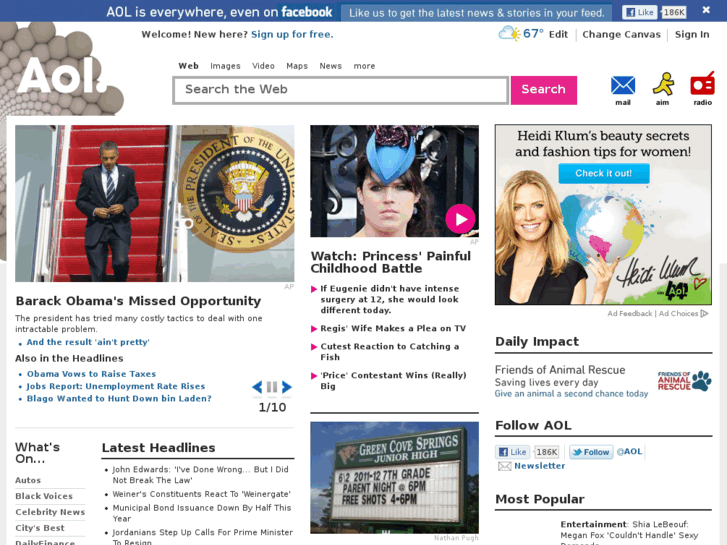Open Change Canvas option
This screenshot has width=727, height=545.
click(x=621, y=34)
